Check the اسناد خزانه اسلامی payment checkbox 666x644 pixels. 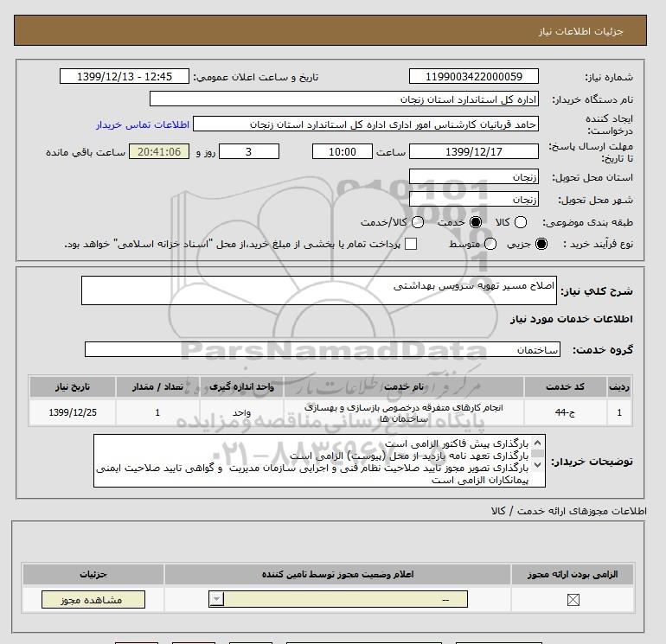411,244
